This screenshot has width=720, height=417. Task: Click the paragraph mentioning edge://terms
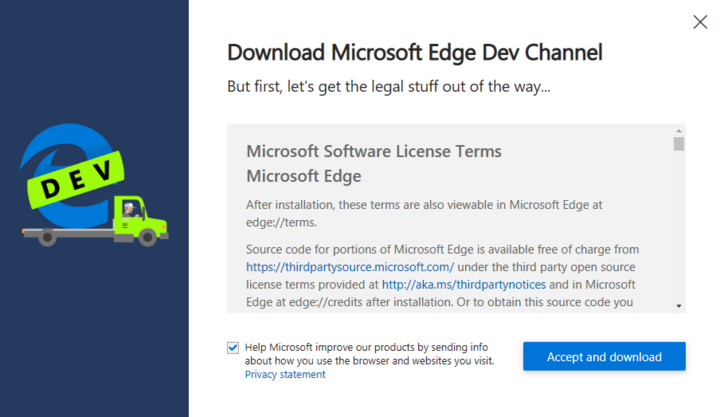(x=424, y=211)
